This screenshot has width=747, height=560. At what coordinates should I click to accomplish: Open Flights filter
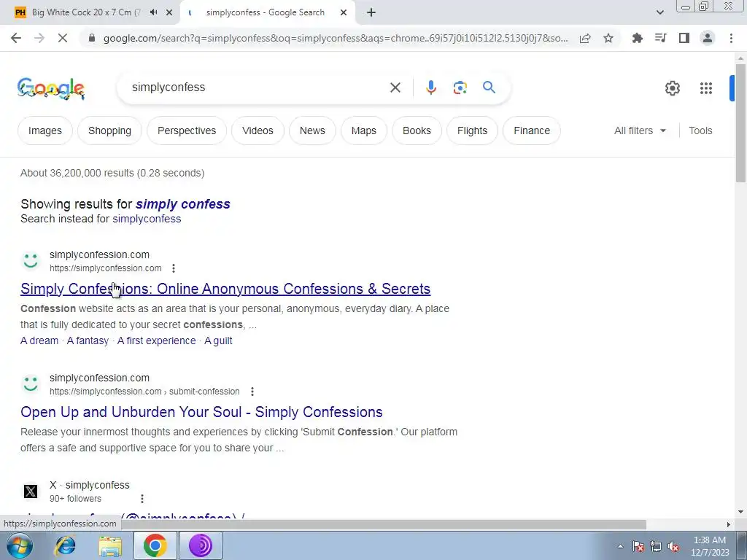click(472, 131)
